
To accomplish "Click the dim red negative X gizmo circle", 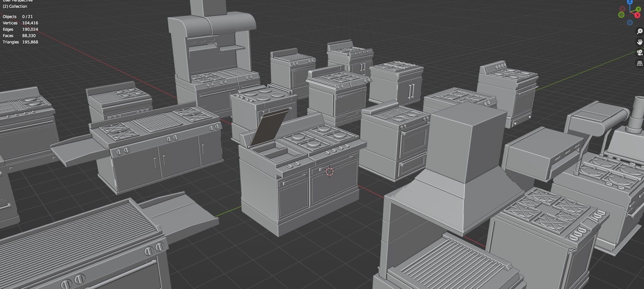I will point(622,9).
